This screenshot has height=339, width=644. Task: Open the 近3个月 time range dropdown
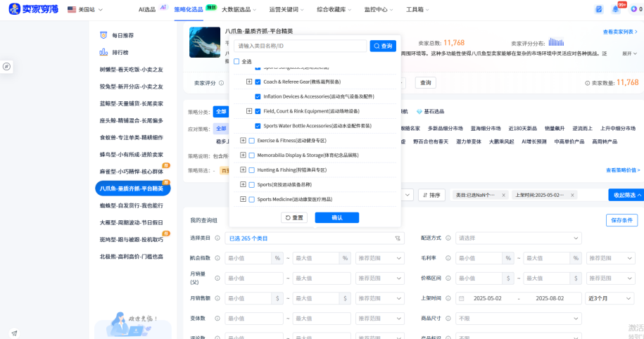tap(610, 298)
